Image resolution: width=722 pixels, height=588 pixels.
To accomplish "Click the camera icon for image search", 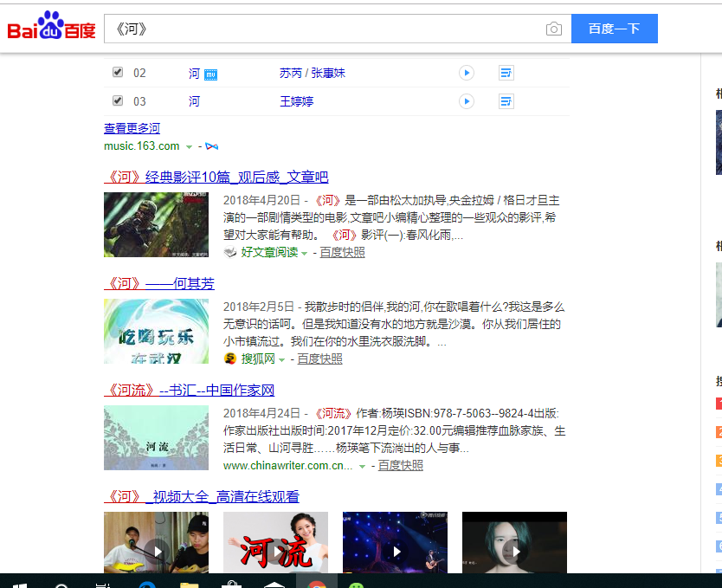I will 553,29.
